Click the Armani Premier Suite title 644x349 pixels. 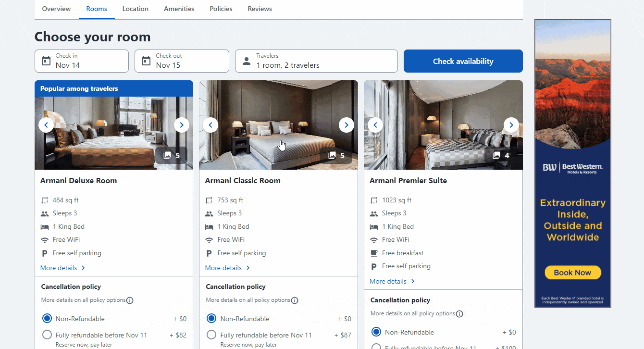(x=409, y=181)
